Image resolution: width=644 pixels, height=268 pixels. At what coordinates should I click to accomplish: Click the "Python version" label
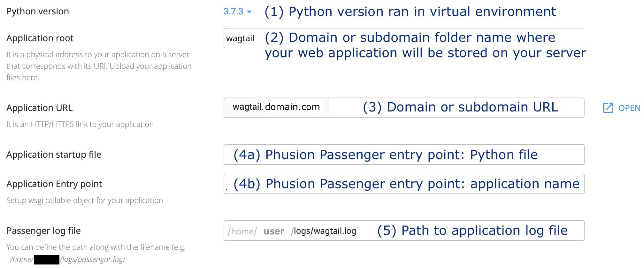(x=38, y=12)
